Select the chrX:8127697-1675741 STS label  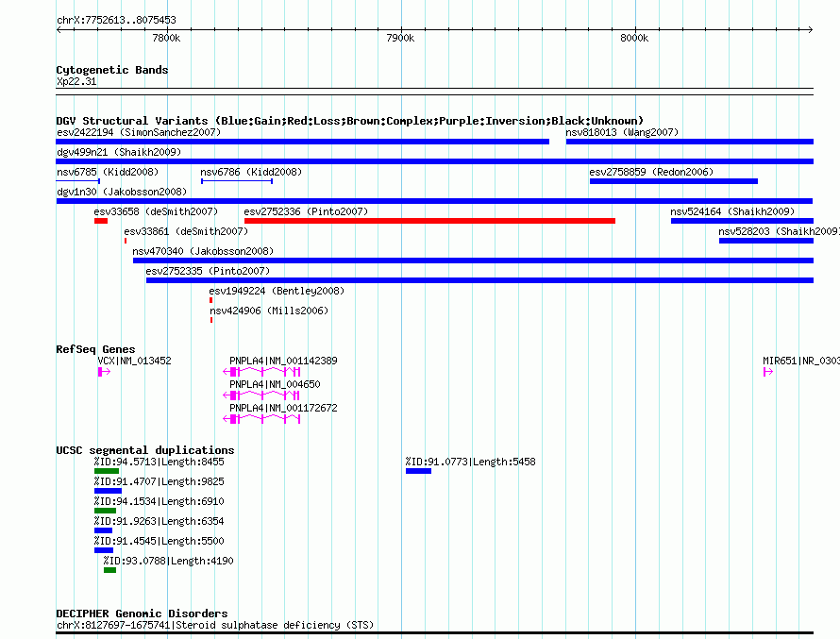215,625
